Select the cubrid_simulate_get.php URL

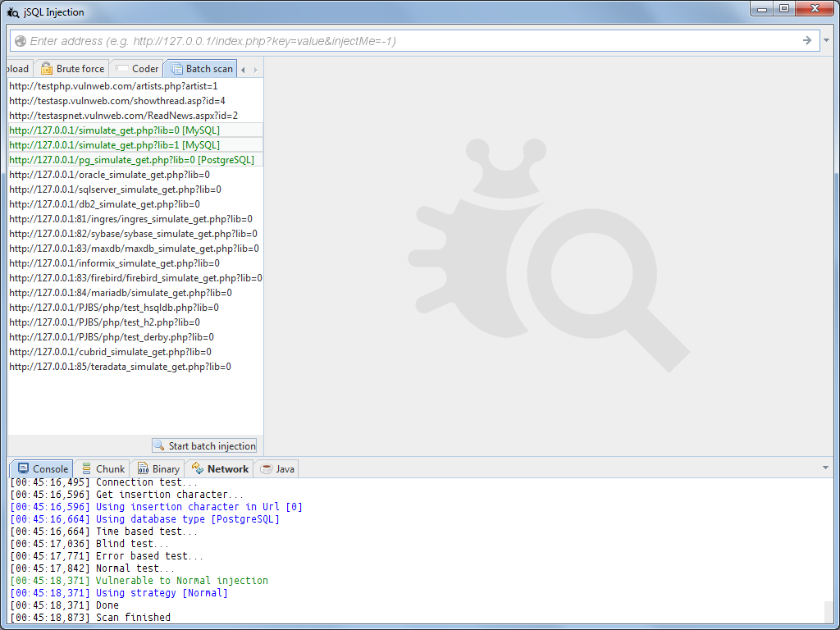135,352
